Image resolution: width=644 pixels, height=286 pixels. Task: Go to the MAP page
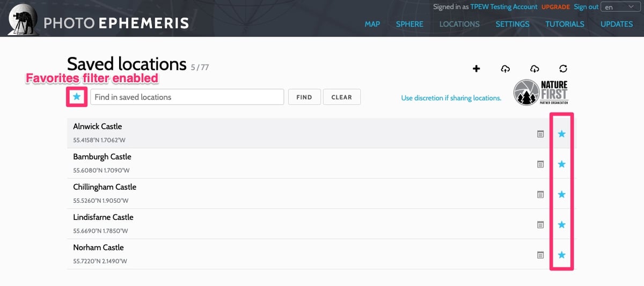pyautogui.click(x=372, y=24)
